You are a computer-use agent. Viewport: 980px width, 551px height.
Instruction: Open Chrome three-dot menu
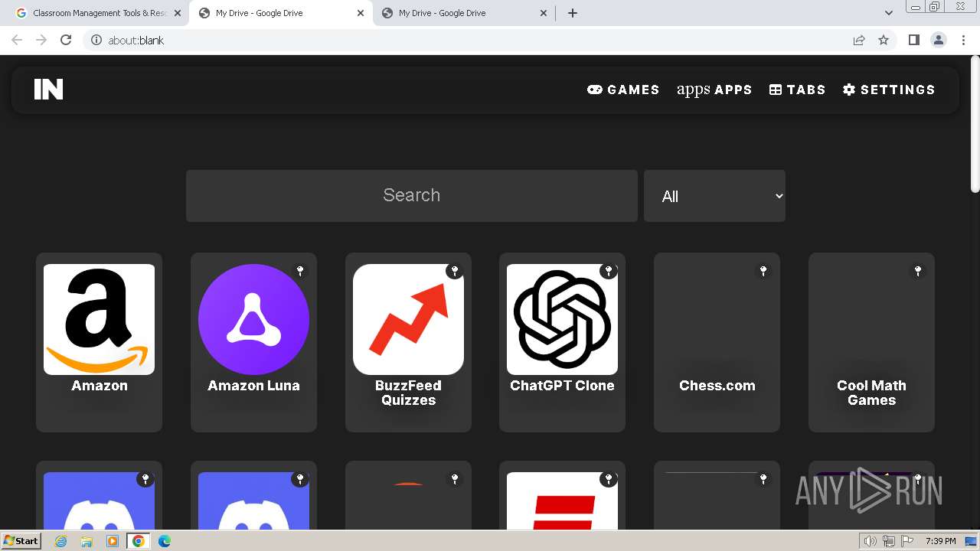[964, 40]
